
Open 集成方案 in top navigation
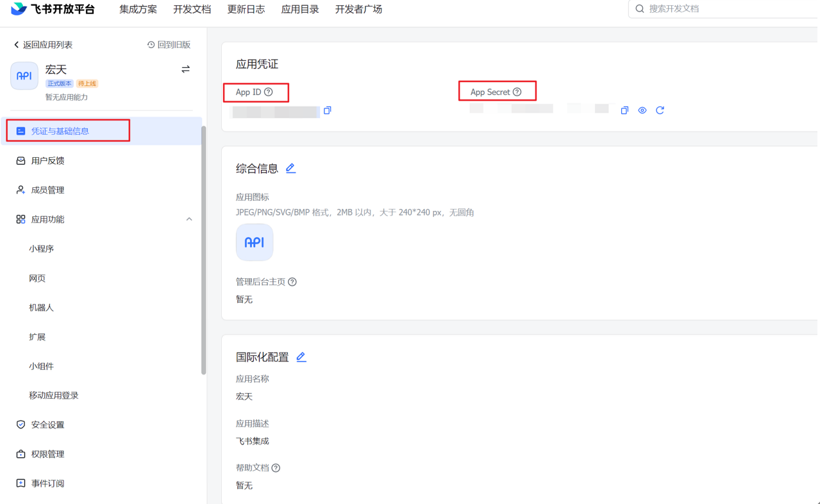138,10
